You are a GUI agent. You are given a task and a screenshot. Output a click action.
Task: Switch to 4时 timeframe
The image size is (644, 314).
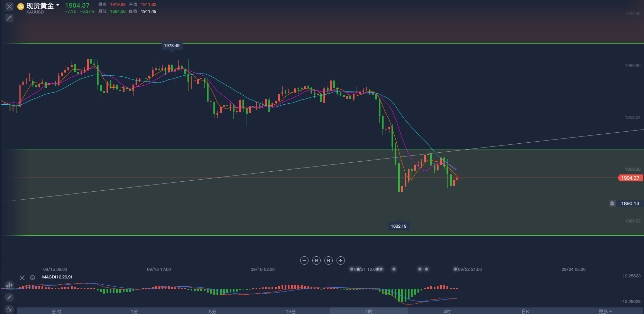[x=447, y=311]
